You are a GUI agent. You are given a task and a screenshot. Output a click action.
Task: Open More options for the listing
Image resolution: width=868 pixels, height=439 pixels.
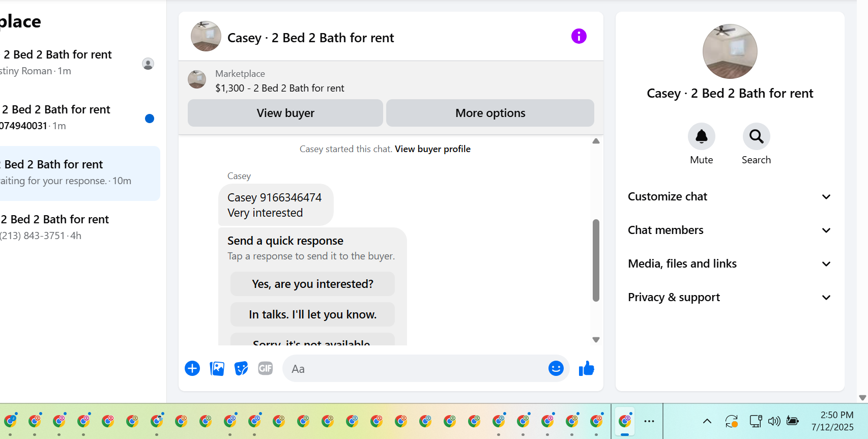490,113
